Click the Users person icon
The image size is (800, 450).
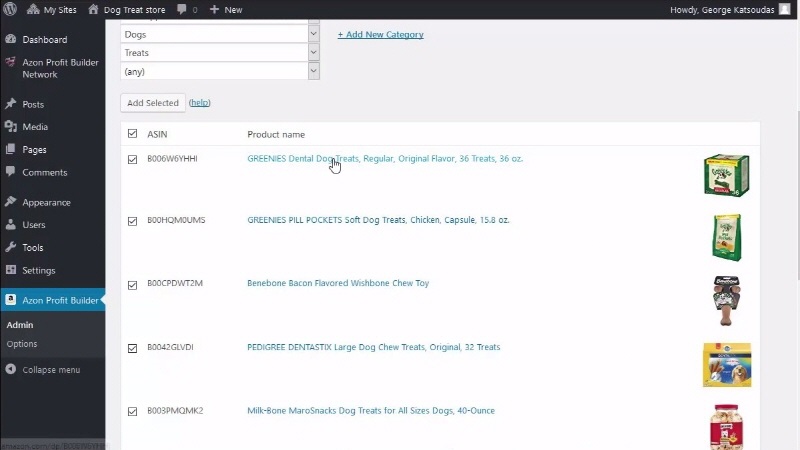tap(11, 224)
